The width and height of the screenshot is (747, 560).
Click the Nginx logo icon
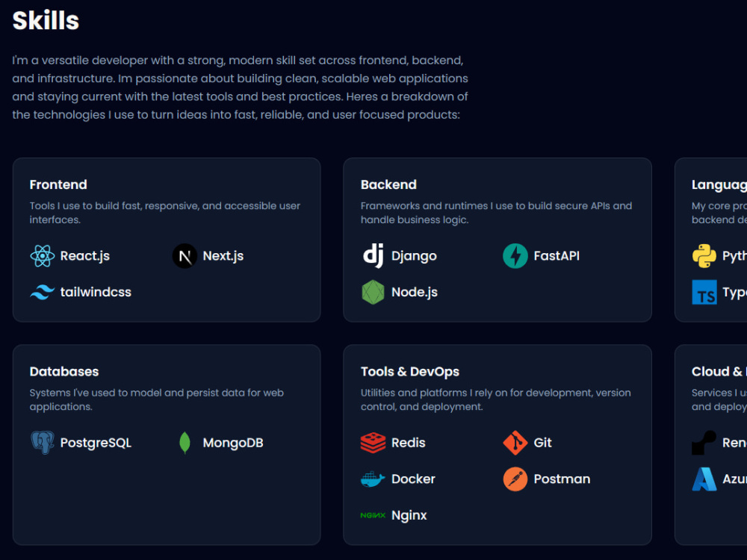click(373, 515)
